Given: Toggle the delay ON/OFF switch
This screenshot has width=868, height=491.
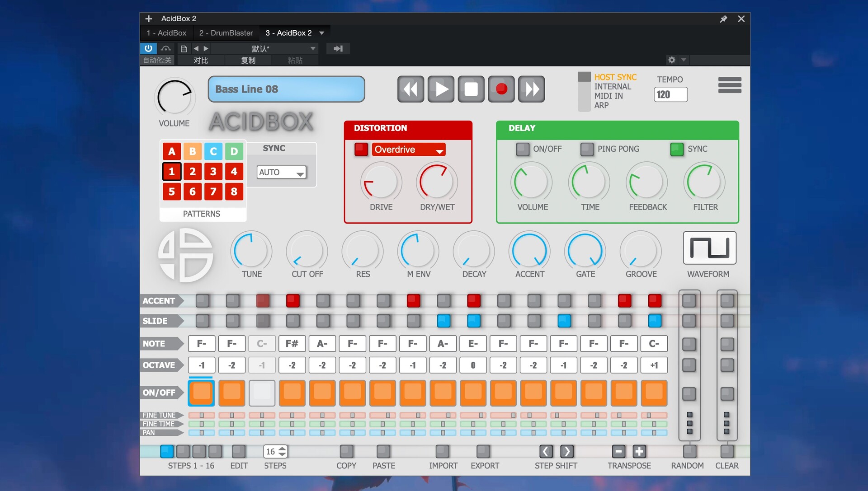Looking at the screenshot, I should (x=523, y=149).
